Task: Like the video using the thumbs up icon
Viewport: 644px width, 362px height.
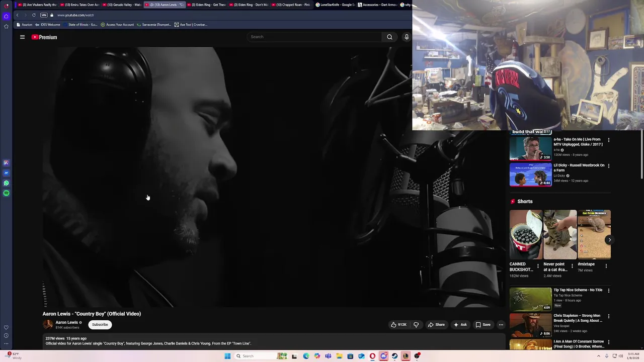Action: click(x=398, y=325)
